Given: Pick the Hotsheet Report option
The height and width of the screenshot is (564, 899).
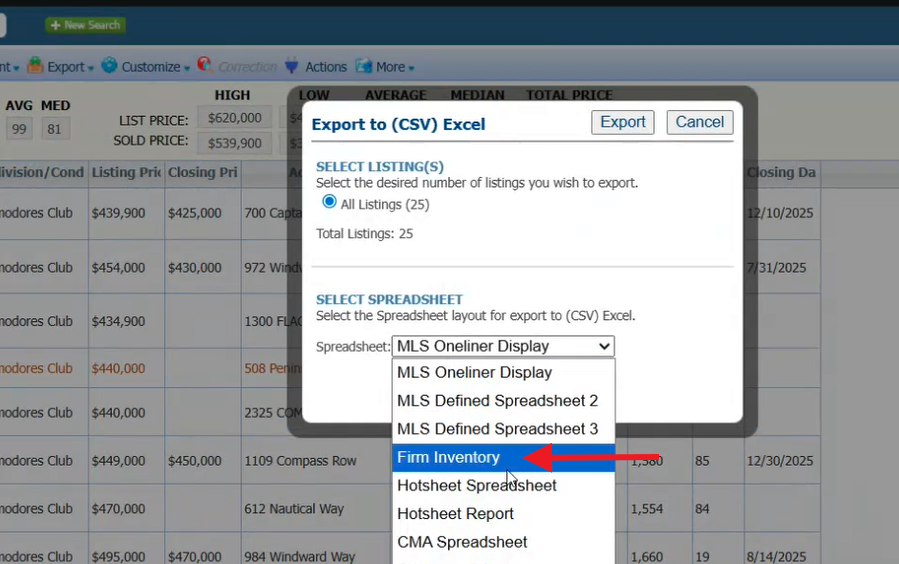Looking at the screenshot, I should point(455,514).
